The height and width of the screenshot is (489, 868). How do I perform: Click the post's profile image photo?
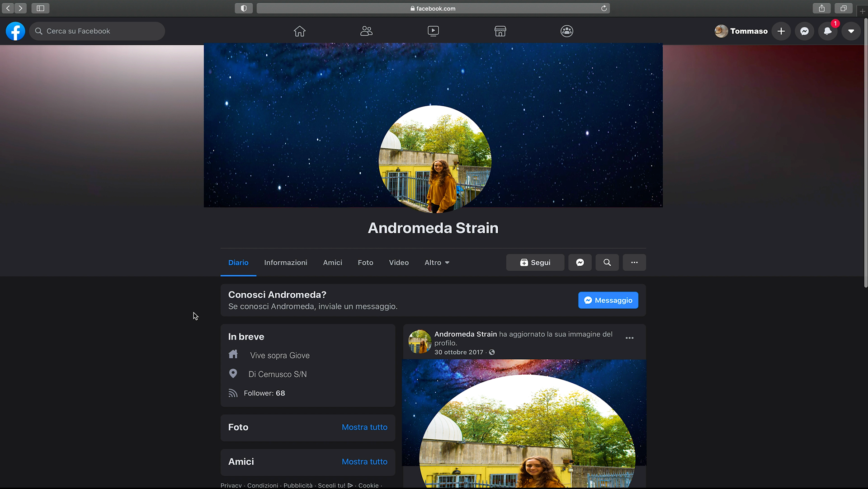tap(524, 423)
